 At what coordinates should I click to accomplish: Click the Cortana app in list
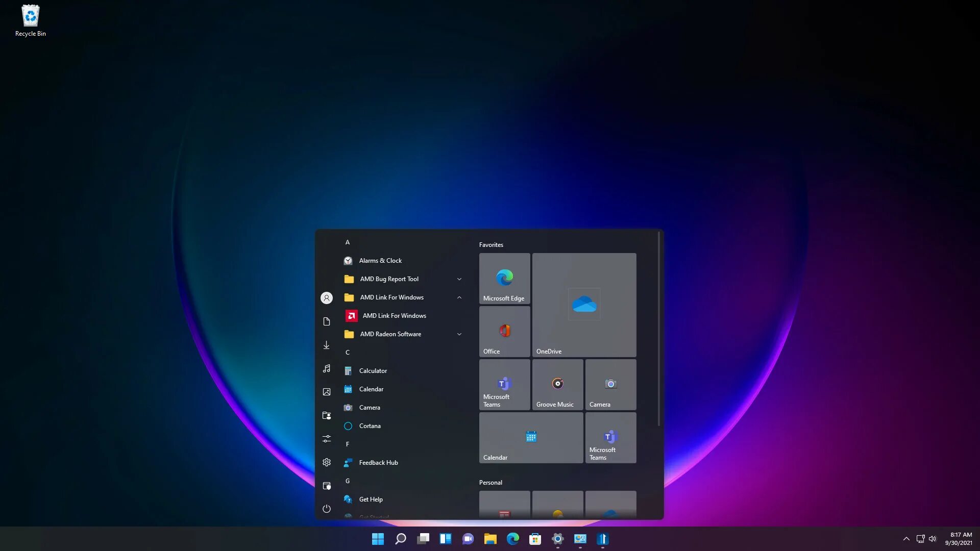point(370,425)
